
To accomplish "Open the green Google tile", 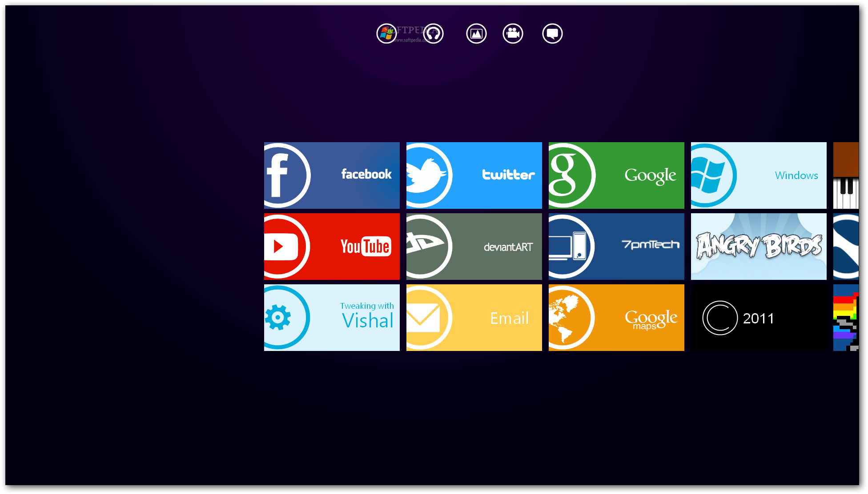I will (x=616, y=175).
